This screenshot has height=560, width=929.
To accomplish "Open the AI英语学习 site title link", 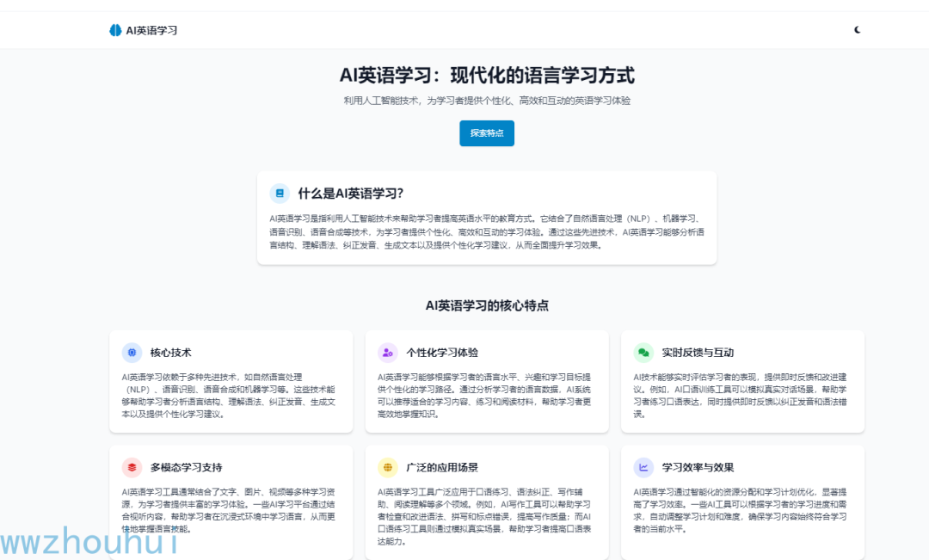I will click(x=151, y=30).
